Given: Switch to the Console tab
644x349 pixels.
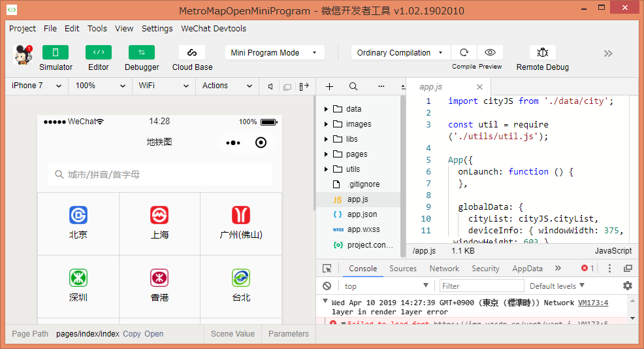Looking at the screenshot, I should pos(363,269).
